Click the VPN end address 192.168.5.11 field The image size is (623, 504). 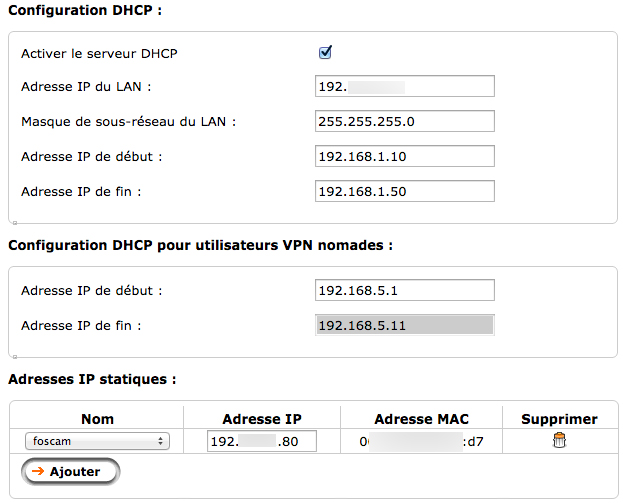[404, 325]
